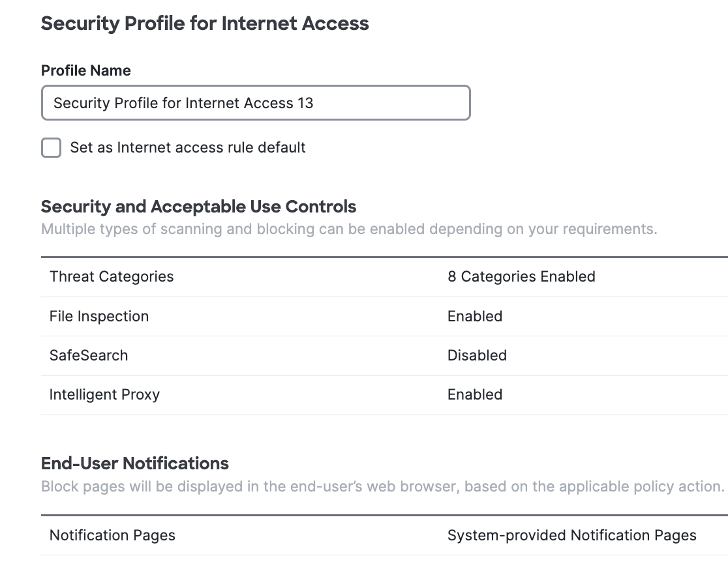The height and width of the screenshot is (571, 728).
Task: Click the 'Security Profile for Internet Access' page heading
Action: [205, 23]
